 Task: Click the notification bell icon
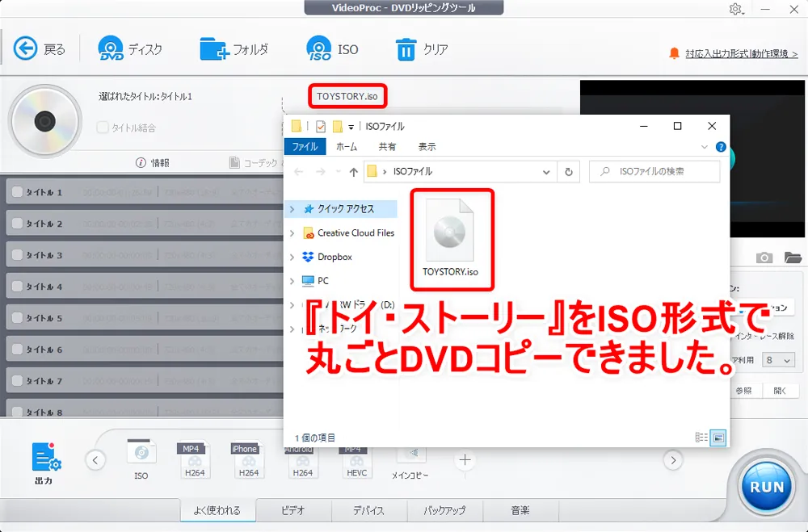click(674, 53)
